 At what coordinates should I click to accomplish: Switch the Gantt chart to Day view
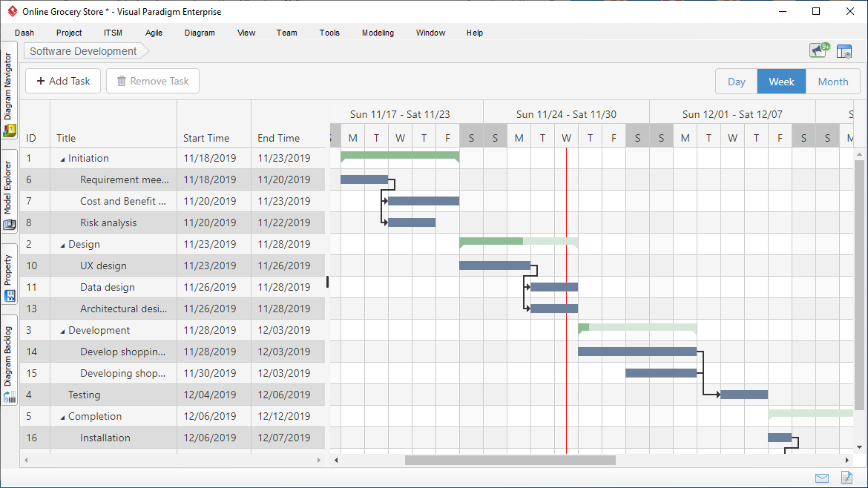click(736, 82)
